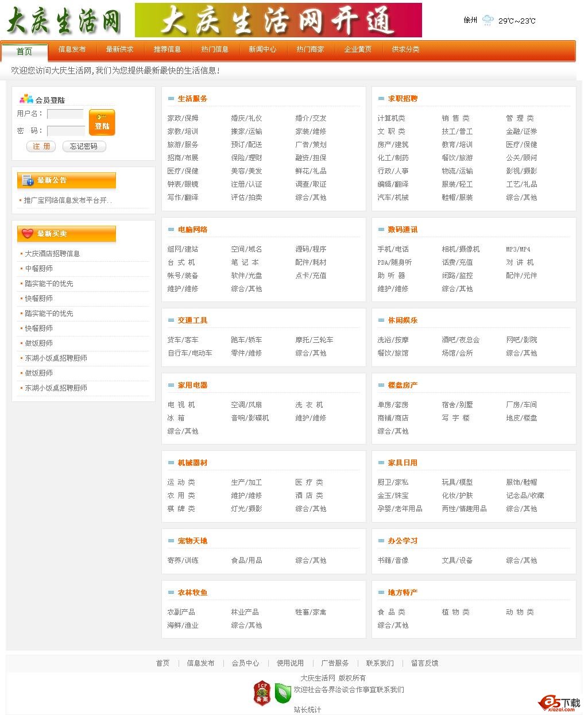Screen dimensions: 588x715
Task: Select the 企业黄页 navigation tab
Action: point(358,49)
